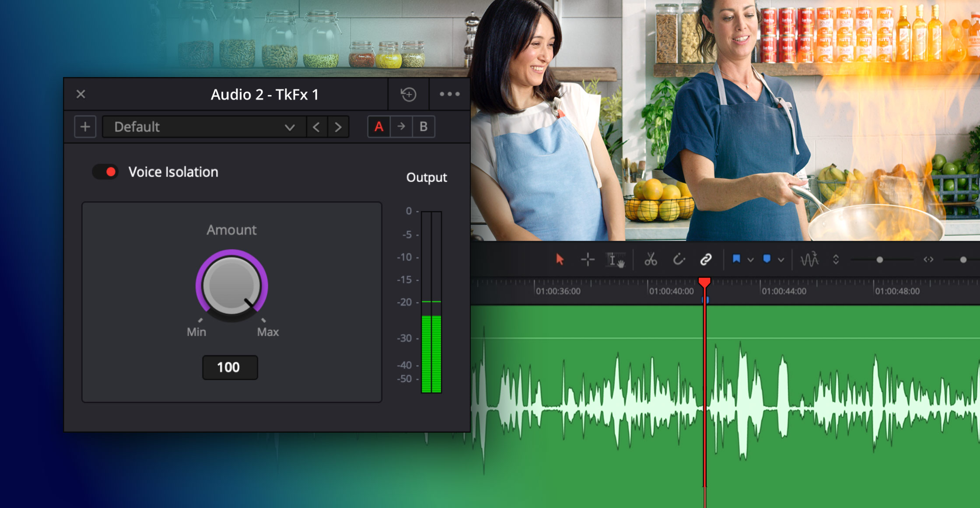
Task: Add a new preset with plus button
Action: point(85,127)
